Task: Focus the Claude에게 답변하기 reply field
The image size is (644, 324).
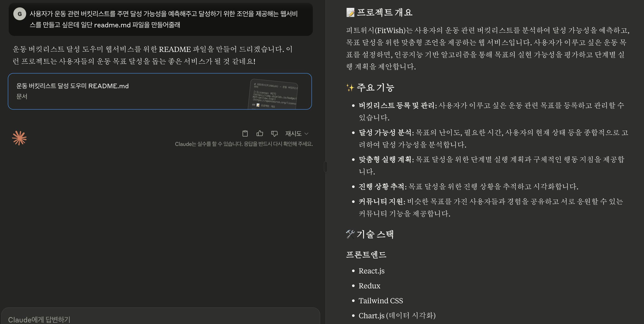Action: tap(39, 319)
